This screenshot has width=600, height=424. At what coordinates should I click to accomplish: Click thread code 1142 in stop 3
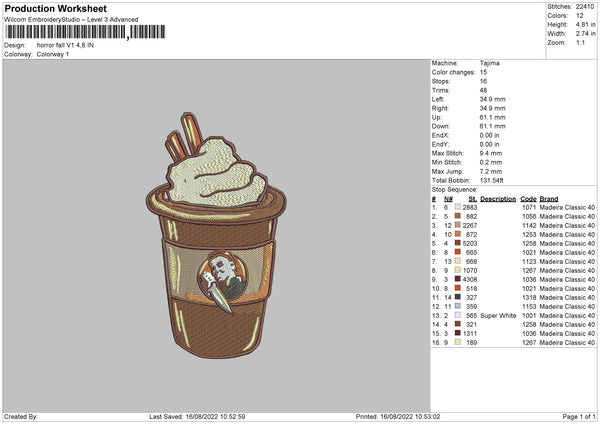tap(529, 225)
